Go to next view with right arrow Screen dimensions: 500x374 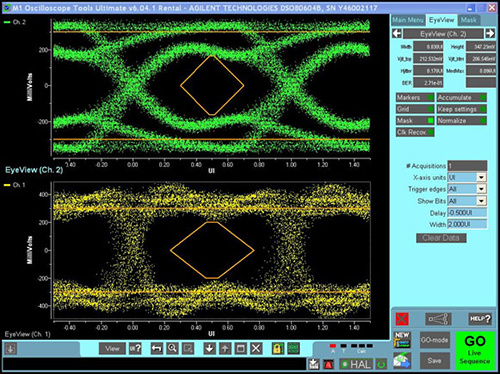click(x=490, y=33)
